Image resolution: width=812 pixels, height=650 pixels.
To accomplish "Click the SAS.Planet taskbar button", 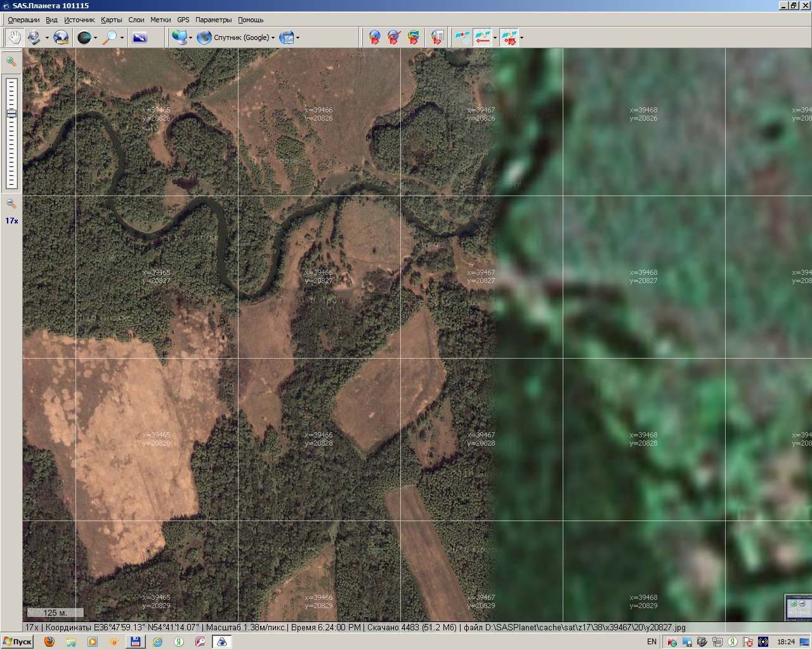I will tap(222, 642).
